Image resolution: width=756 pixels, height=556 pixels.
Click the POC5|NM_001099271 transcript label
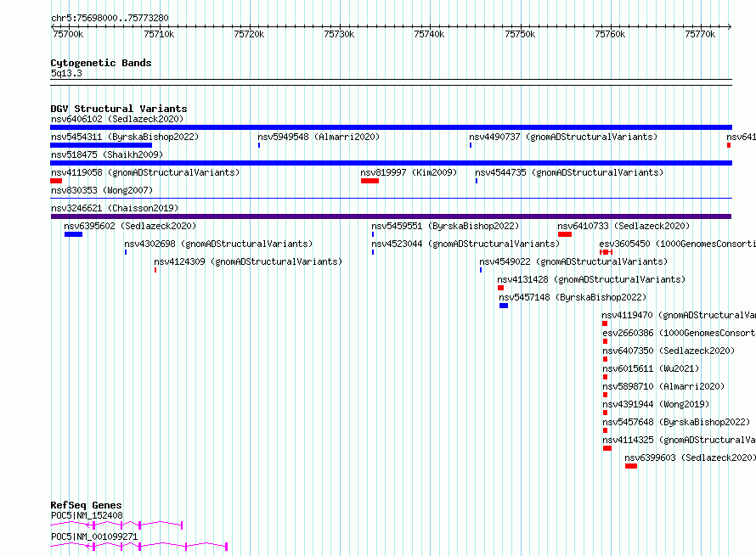[x=94, y=536]
